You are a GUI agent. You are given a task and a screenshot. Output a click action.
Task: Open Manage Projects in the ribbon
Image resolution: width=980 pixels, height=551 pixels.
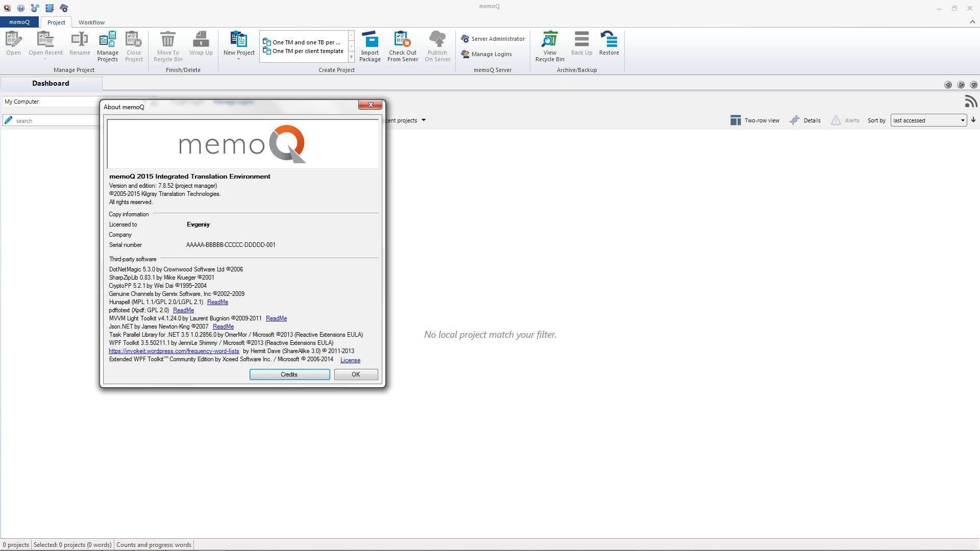107,46
